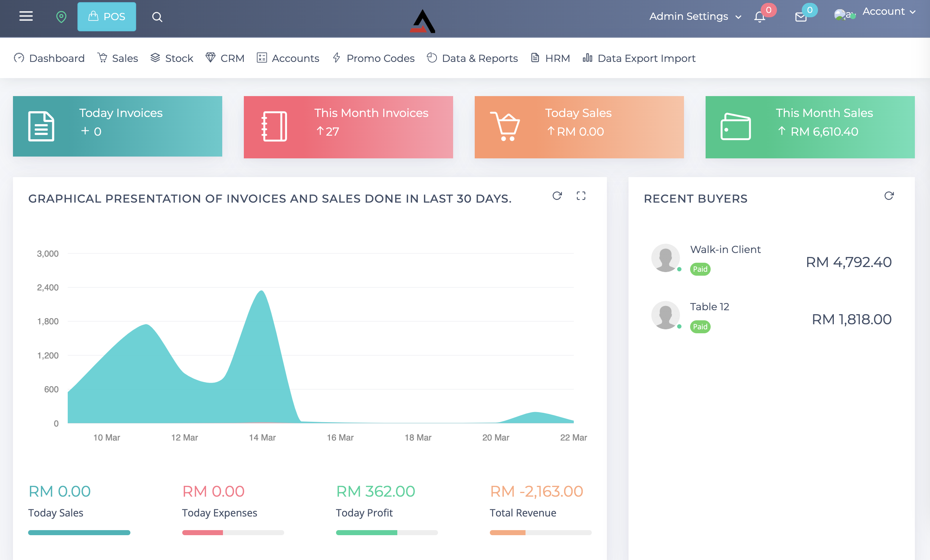
Task: Expand the chart to fullscreen
Action: click(x=581, y=196)
